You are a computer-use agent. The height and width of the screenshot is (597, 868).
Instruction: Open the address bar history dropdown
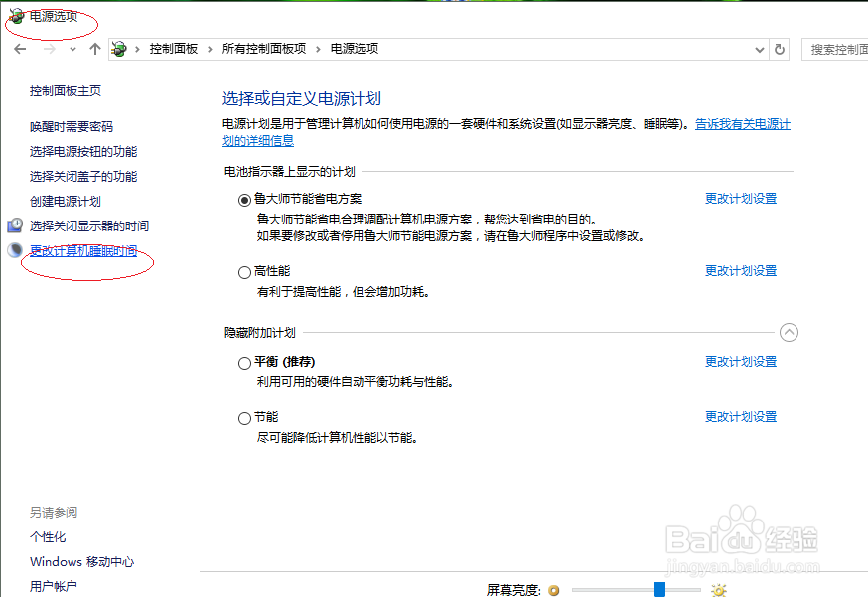point(760,50)
